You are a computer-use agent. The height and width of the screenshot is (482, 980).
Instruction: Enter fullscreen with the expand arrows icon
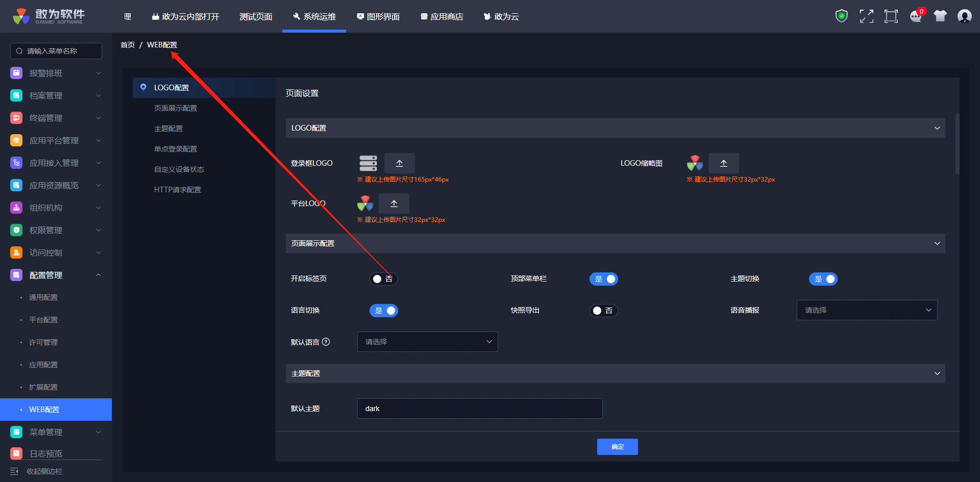[866, 16]
